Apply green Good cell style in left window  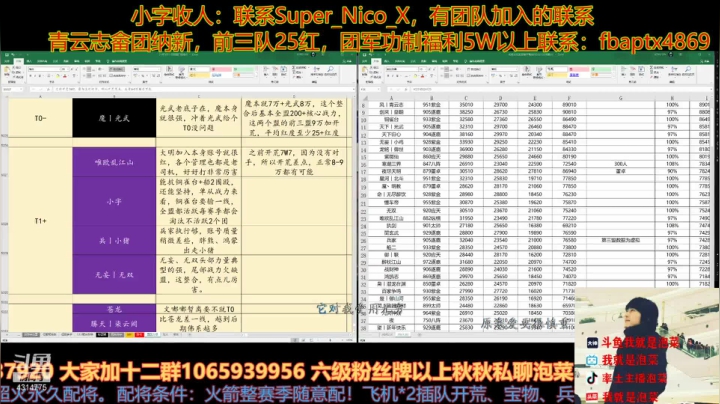tap(243, 69)
